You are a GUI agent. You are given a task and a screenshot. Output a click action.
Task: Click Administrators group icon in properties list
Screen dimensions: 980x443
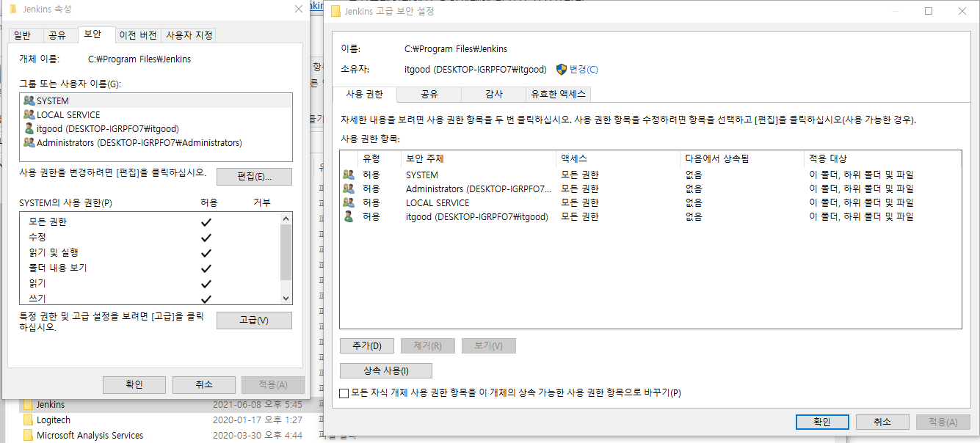[29, 142]
